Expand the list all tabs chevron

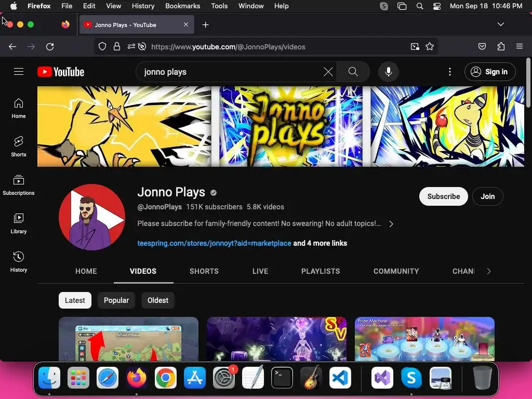point(501,24)
